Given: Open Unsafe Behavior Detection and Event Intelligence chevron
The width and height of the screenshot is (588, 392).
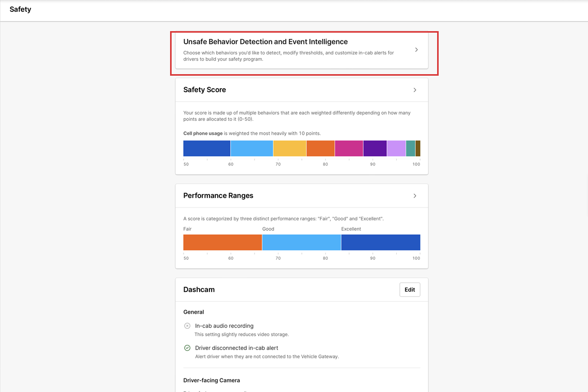Looking at the screenshot, I should pos(416,50).
